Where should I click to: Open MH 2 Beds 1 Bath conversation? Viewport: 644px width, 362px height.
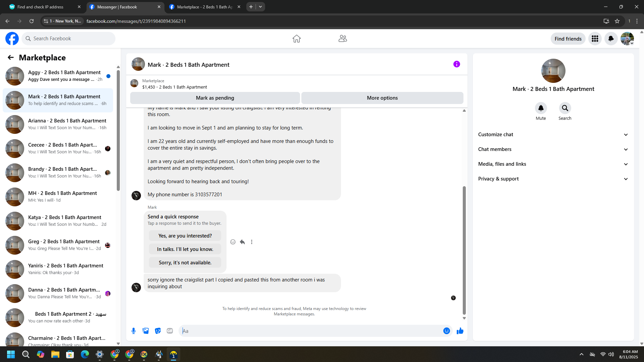(x=58, y=197)
